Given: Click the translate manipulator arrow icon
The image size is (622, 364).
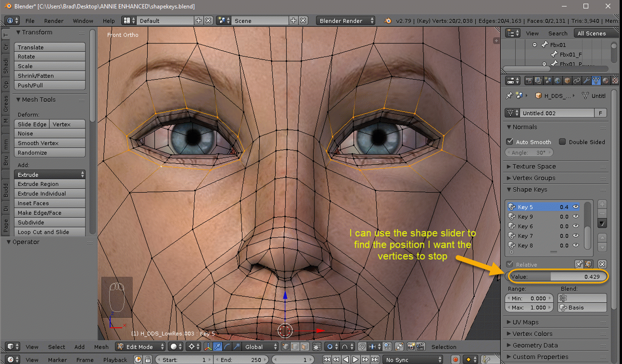Looking at the screenshot, I should (x=218, y=347).
